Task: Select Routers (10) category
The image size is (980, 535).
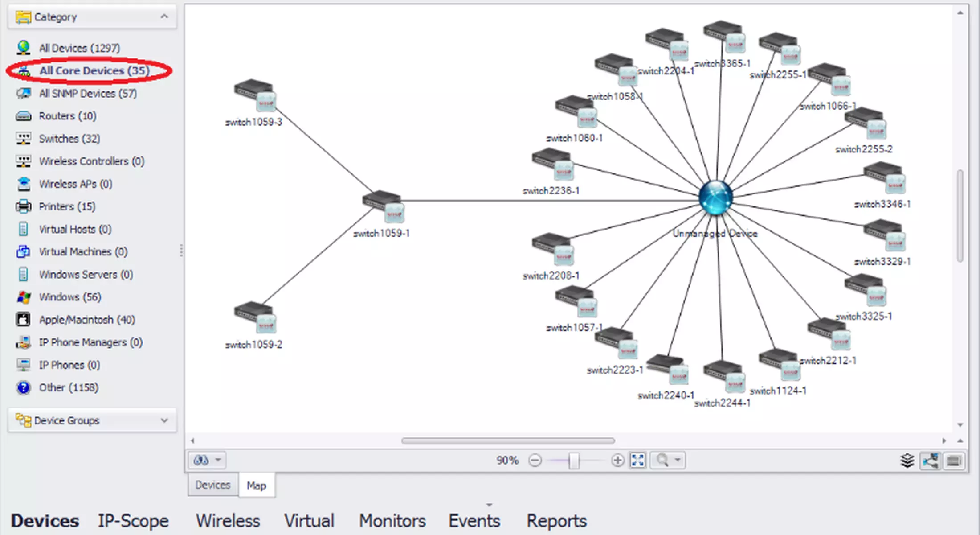Action: 67,116
